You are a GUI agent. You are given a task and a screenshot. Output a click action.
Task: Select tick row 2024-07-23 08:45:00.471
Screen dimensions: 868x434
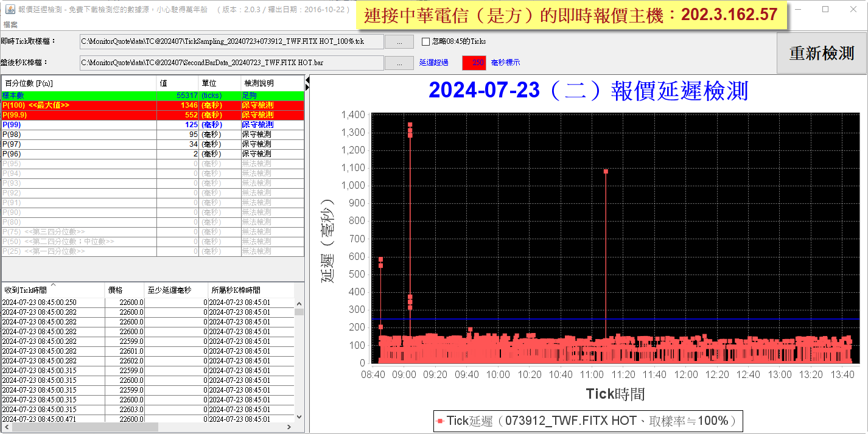(148, 419)
